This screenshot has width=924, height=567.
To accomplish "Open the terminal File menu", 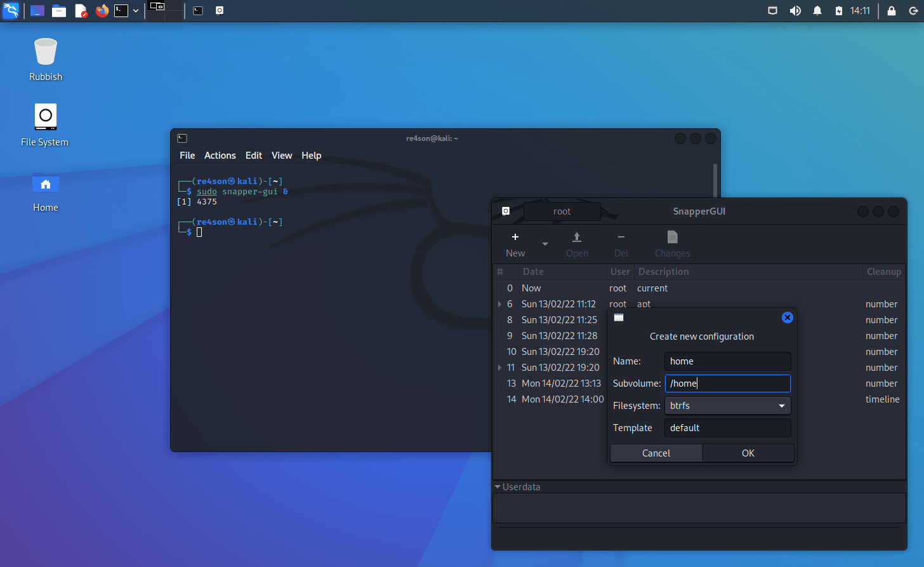I will click(x=187, y=156).
